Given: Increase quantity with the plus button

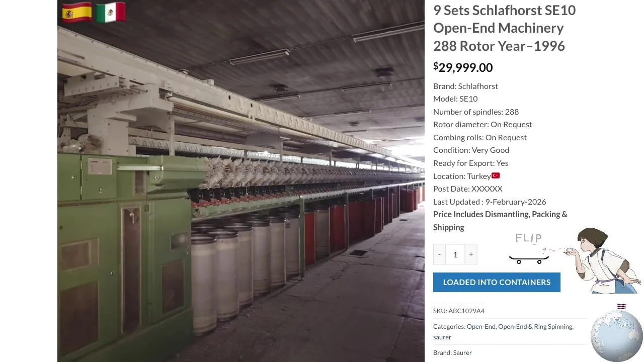Looking at the screenshot, I should pos(471,254).
